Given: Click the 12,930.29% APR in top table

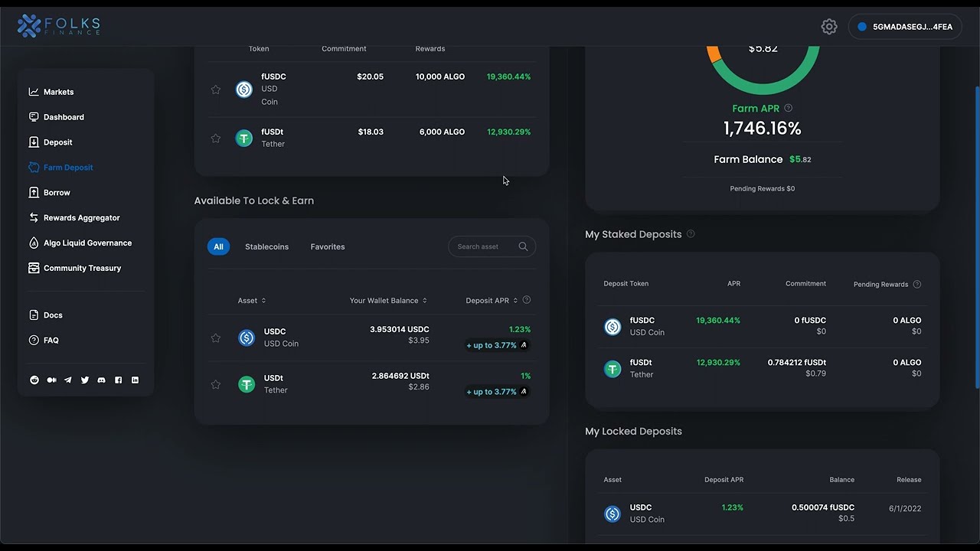Looking at the screenshot, I should 508,132.
